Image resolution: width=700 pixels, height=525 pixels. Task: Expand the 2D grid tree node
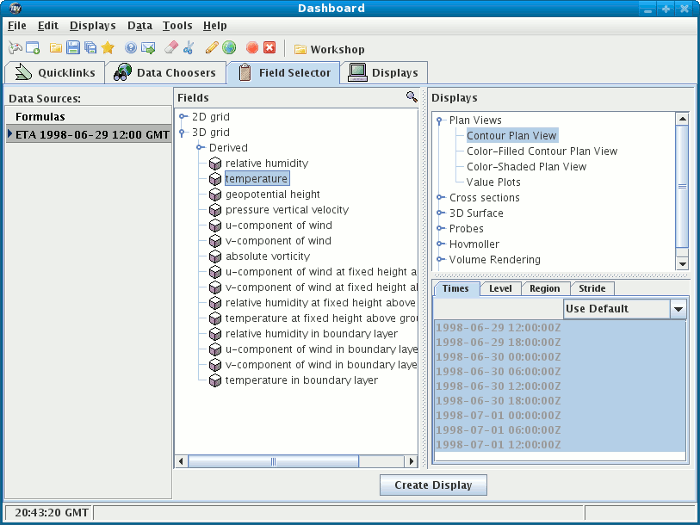pyautogui.click(x=183, y=117)
